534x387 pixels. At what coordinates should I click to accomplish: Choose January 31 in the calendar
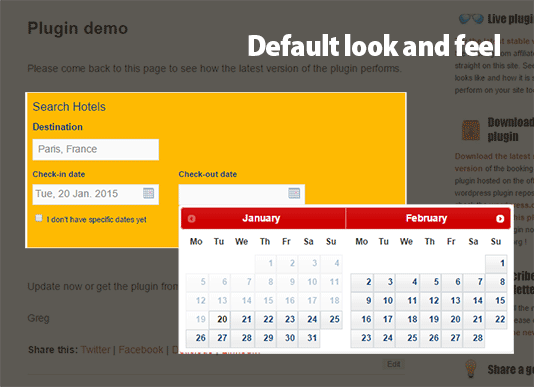tap(309, 338)
